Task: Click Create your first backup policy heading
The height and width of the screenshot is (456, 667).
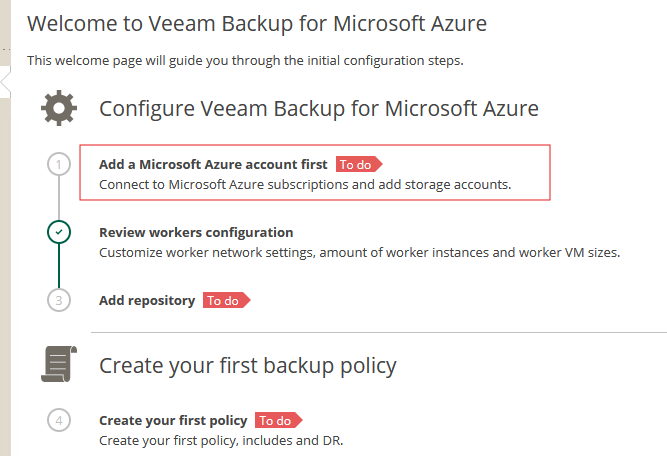Action: pyautogui.click(x=247, y=365)
